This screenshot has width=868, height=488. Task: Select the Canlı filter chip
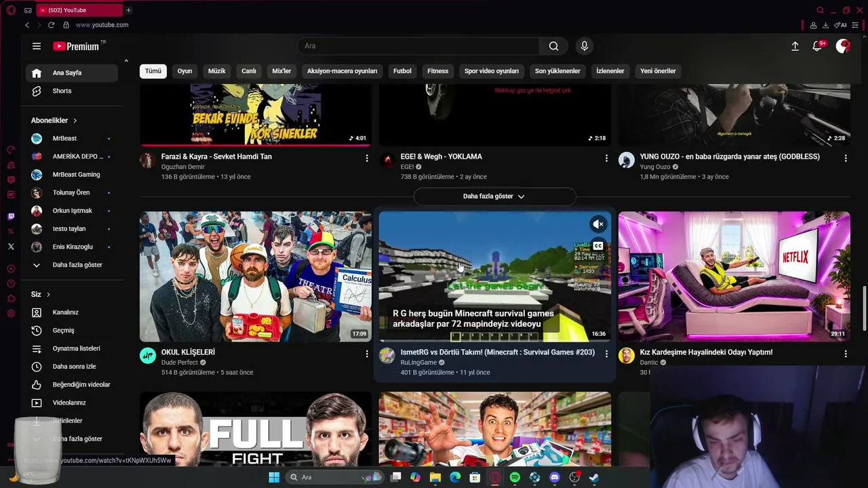pyautogui.click(x=249, y=71)
